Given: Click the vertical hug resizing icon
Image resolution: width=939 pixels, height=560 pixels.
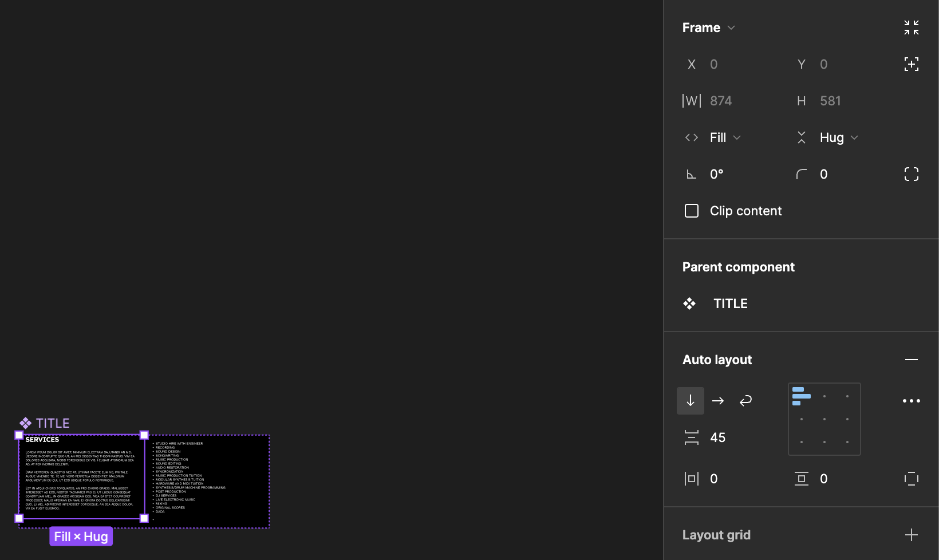Looking at the screenshot, I should [802, 137].
